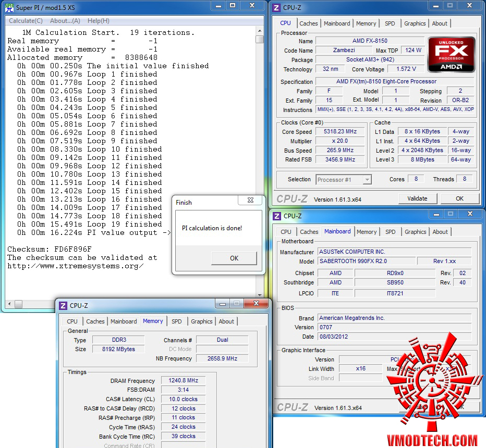Click the http://www.xtremesystems.org/ text
The image size is (486, 448).
(x=75, y=266)
